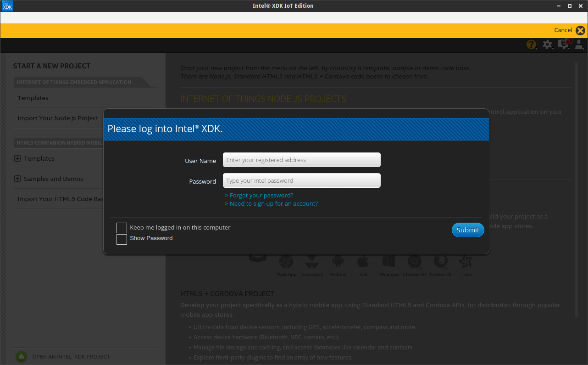Click the Password input field
This screenshot has height=365, width=588.
coord(301,180)
